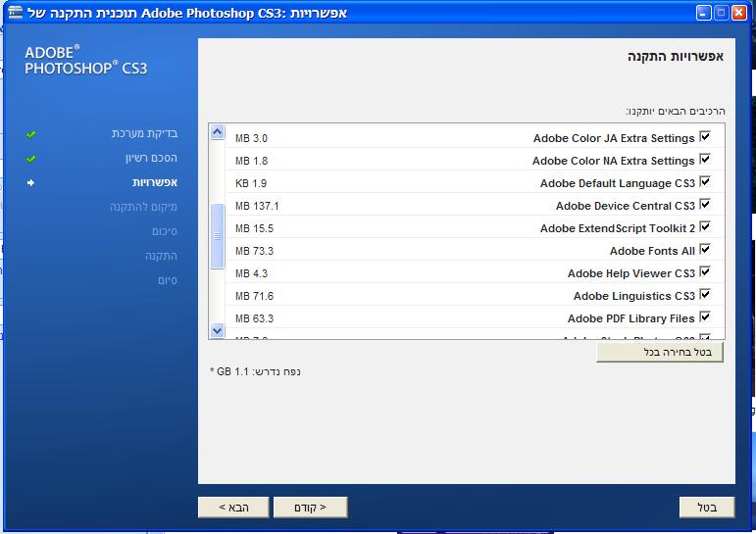
Task: Click the 'MB 73.3' size value
Action: (254, 251)
